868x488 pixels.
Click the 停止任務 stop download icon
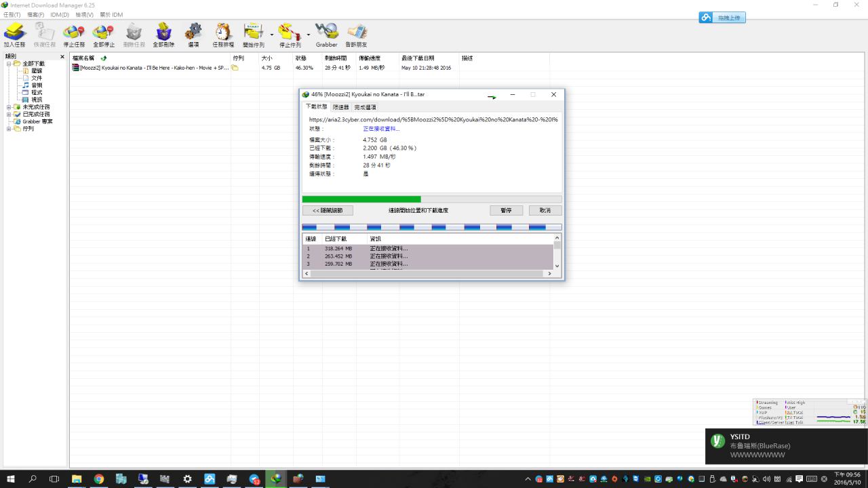pos(74,33)
